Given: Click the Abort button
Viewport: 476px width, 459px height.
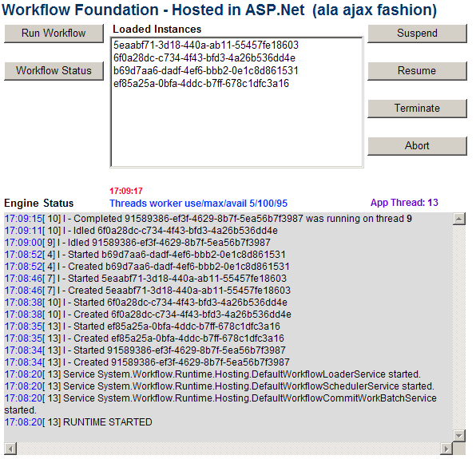Looking at the screenshot, I should click(x=417, y=146).
